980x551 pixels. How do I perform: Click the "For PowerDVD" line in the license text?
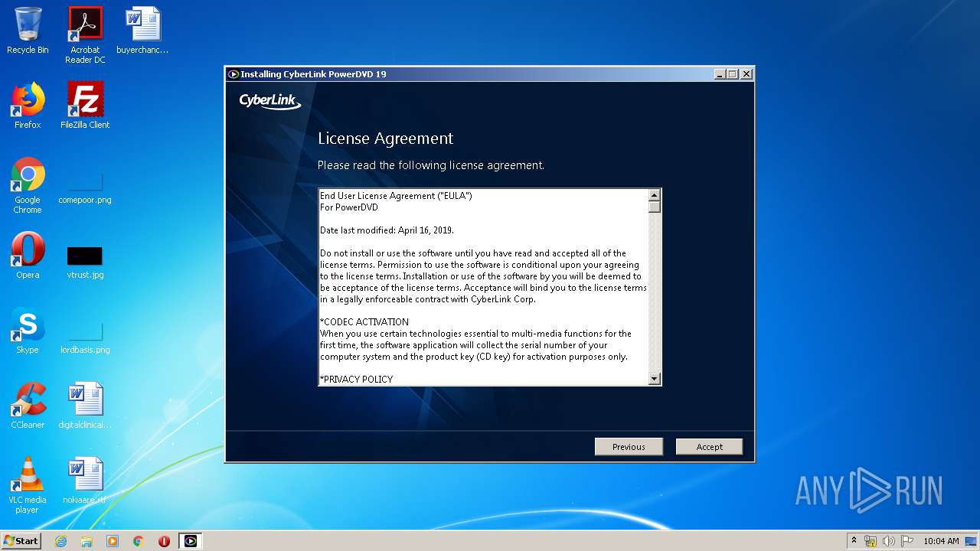348,207
